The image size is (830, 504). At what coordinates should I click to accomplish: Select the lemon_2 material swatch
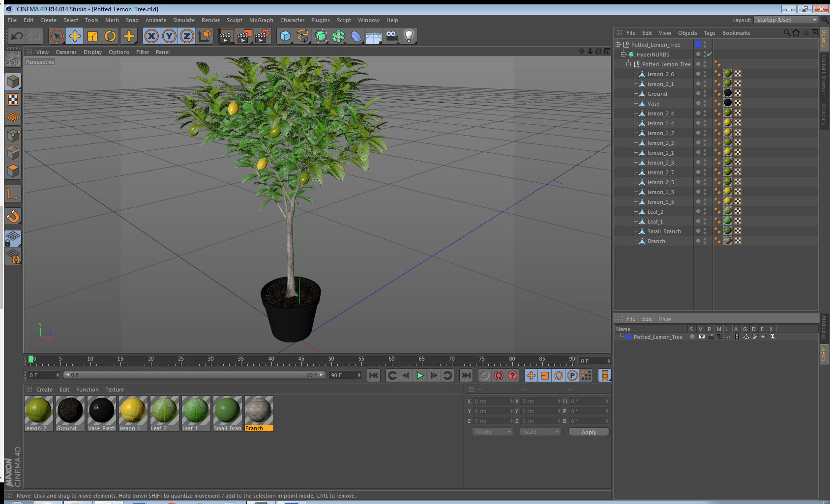(x=38, y=414)
